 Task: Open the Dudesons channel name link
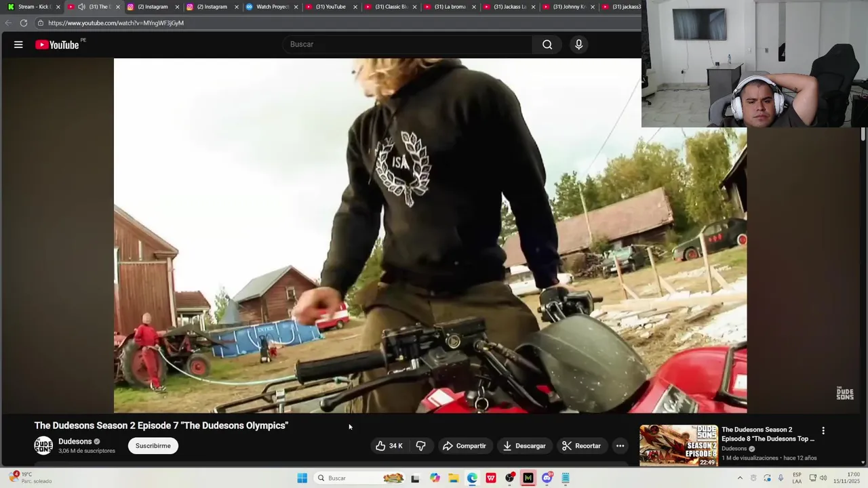pos(75,441)
